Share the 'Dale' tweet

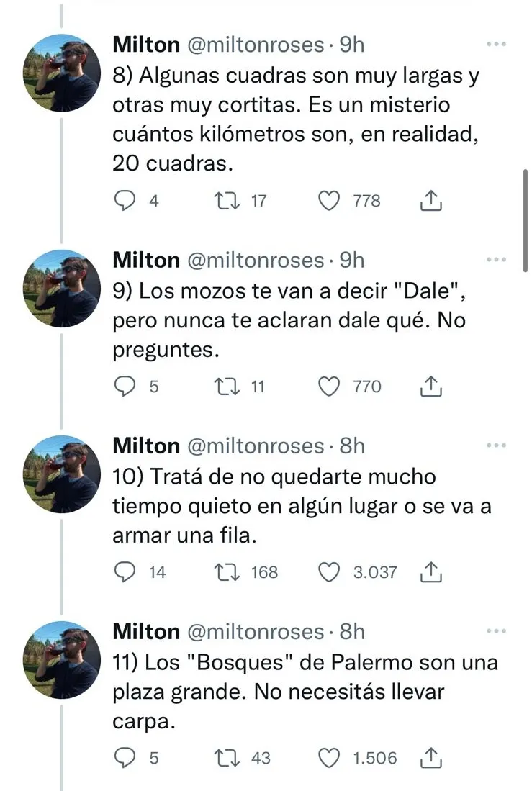430,387
